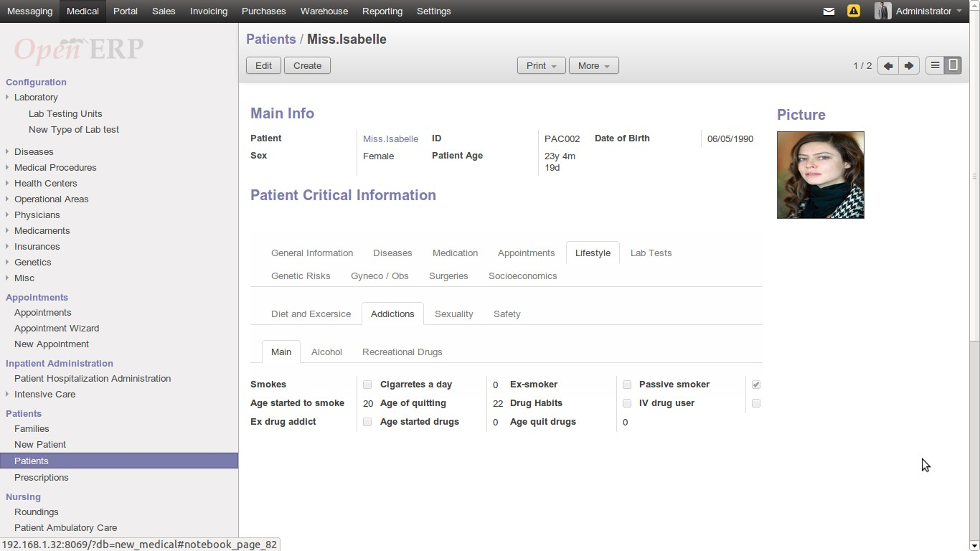
Task: Click the OpenERP logo
Action: click(x=79, y=49)
